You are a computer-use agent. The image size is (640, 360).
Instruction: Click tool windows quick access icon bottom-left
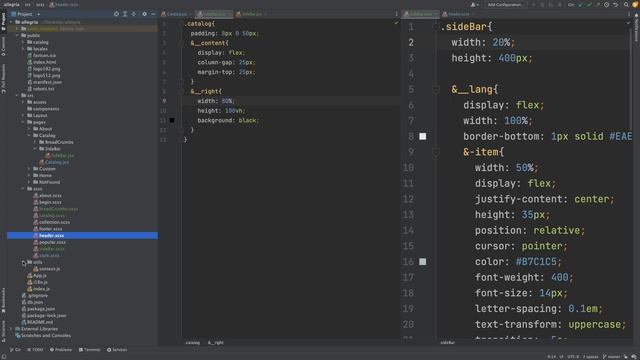[x=4, y=357]
